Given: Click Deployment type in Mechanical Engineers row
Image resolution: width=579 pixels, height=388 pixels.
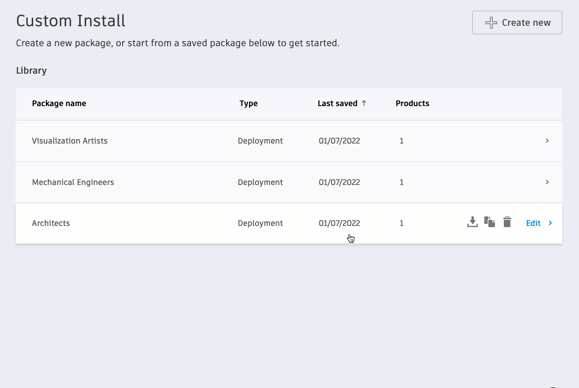Looking at the screenshot, I should [x=260, y=182].
